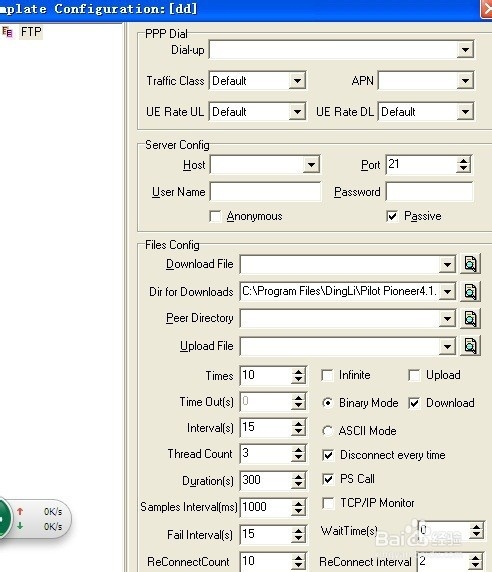Adjust WaitTime(s) spinner

476,530
